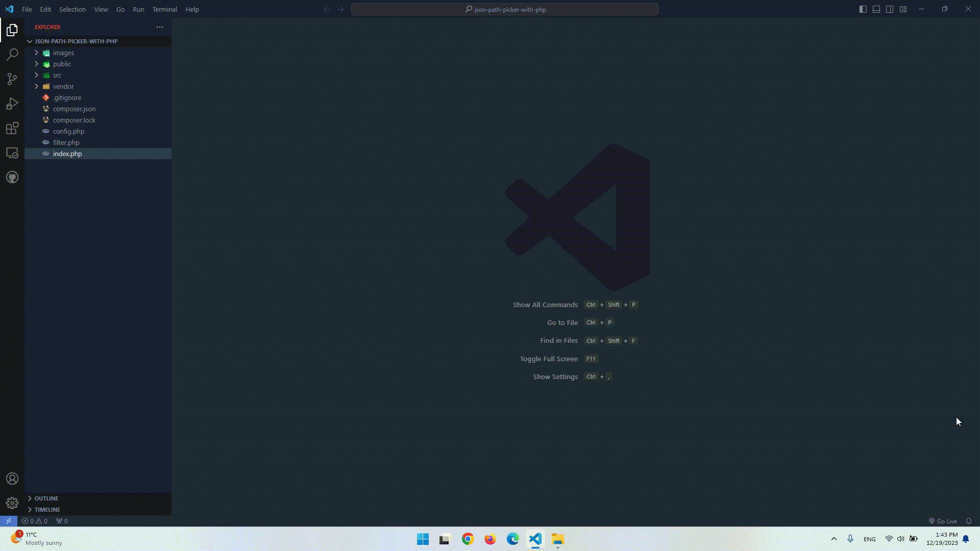Viewport: 980px width, 551px height.
Task: Expand the OUTLINE section
Action: pos(98,498)
